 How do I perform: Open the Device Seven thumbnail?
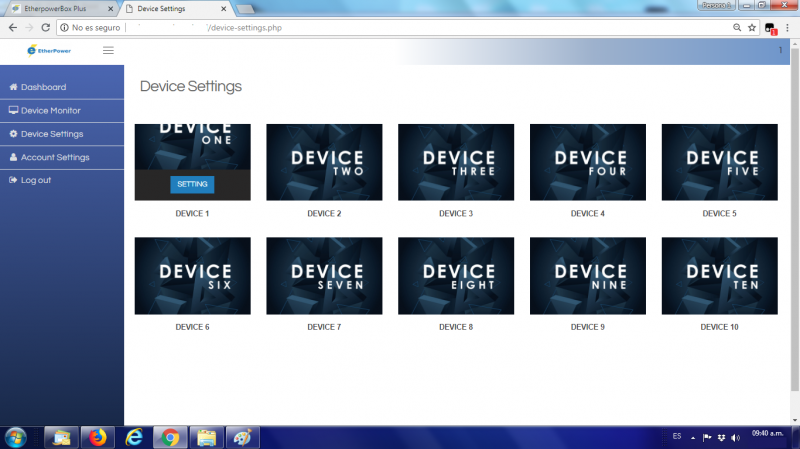tap(324, 276)
